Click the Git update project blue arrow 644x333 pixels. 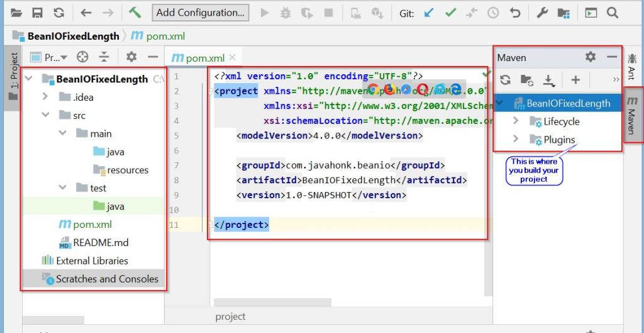(x=429, y=13)
